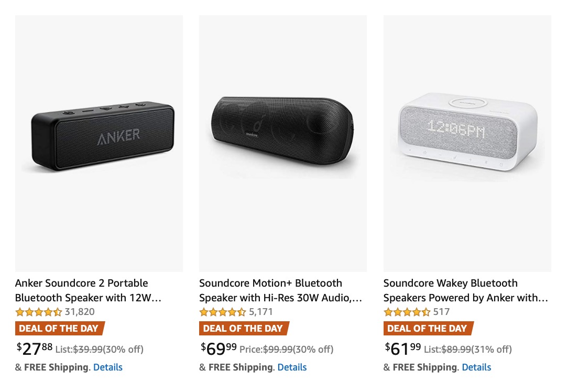The image size is (567, 392).
Task: Open Details link for Anker Soundcore 2 shipping
Action: pos(108,367)
